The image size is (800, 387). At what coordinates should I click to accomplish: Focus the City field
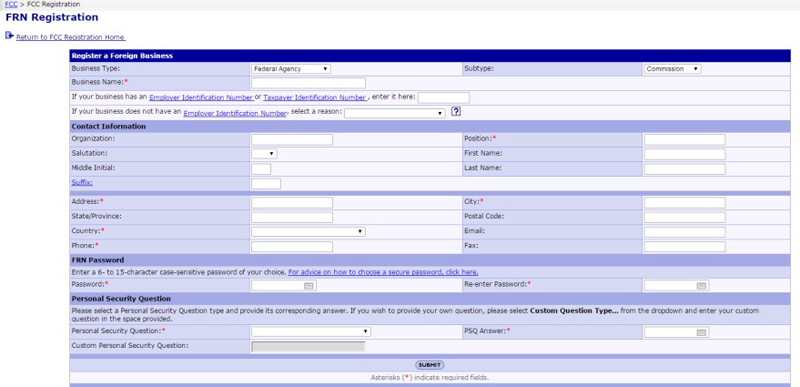click(x=685, y=202)
